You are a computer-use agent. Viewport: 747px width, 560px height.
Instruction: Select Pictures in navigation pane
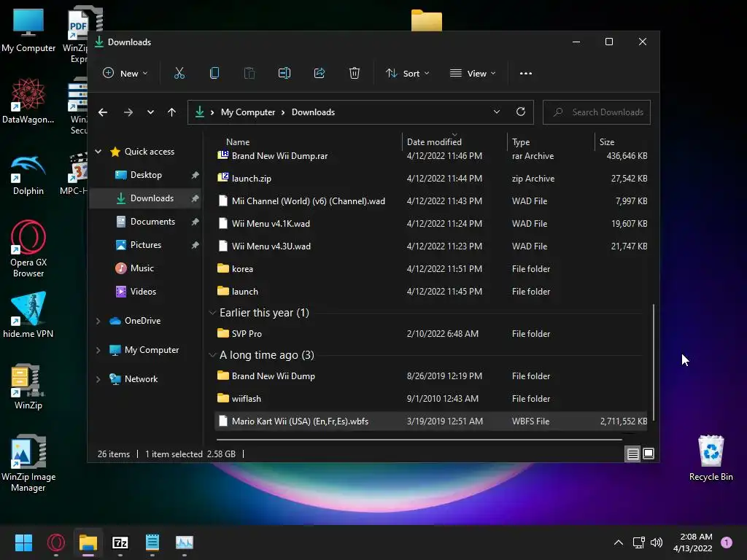(x=145, y=245)
